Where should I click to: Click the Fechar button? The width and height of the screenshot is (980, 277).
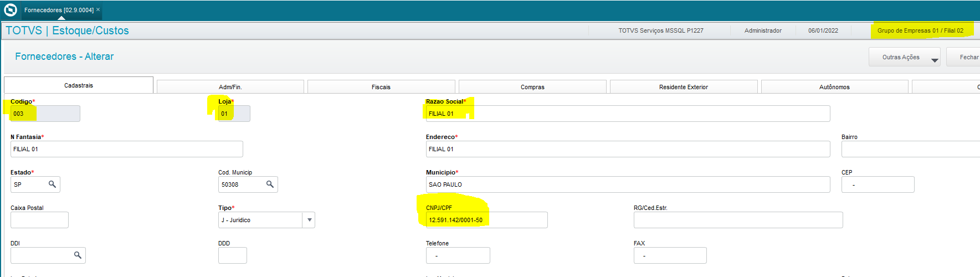click(964, 57)
